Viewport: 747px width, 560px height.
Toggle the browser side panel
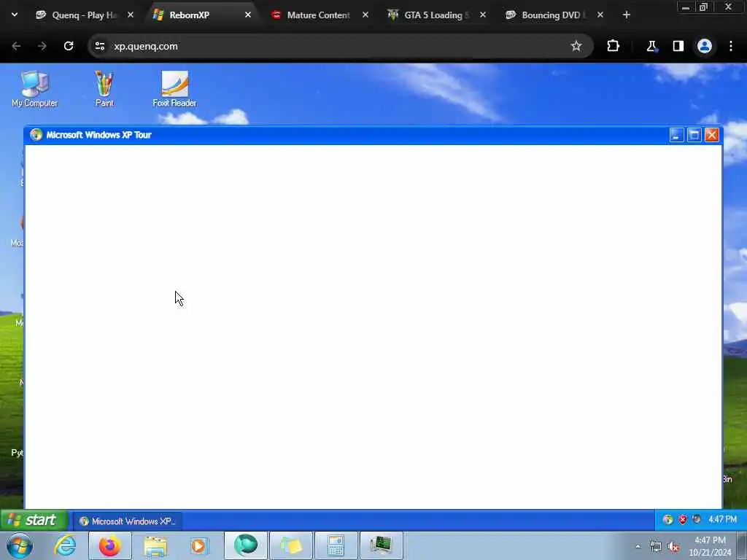(678, 46)
